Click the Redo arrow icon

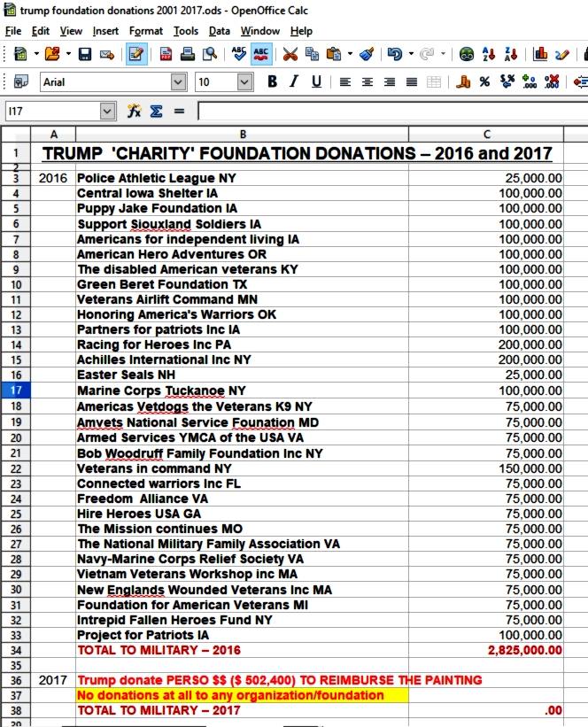tap(427, 54)
